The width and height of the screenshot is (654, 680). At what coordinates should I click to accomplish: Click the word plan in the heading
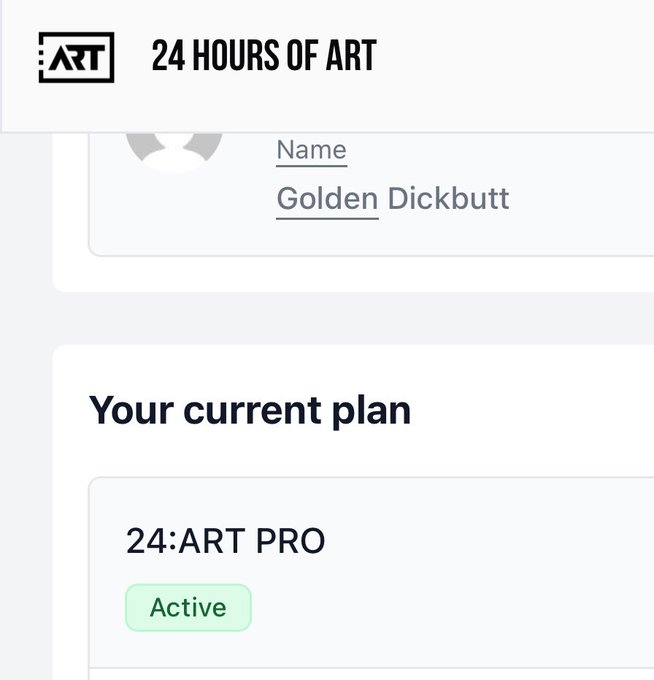[372, 410]
